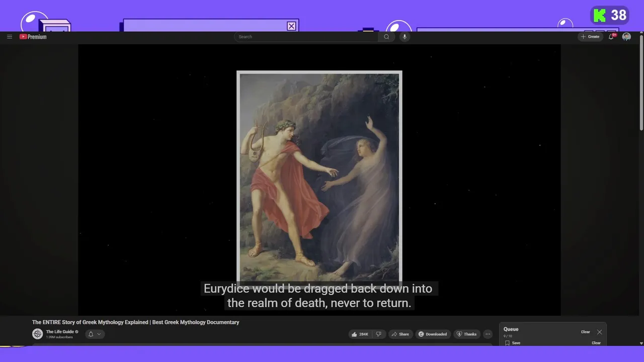
Task: Click the Queue panel header title
Action: coord(511,329)
